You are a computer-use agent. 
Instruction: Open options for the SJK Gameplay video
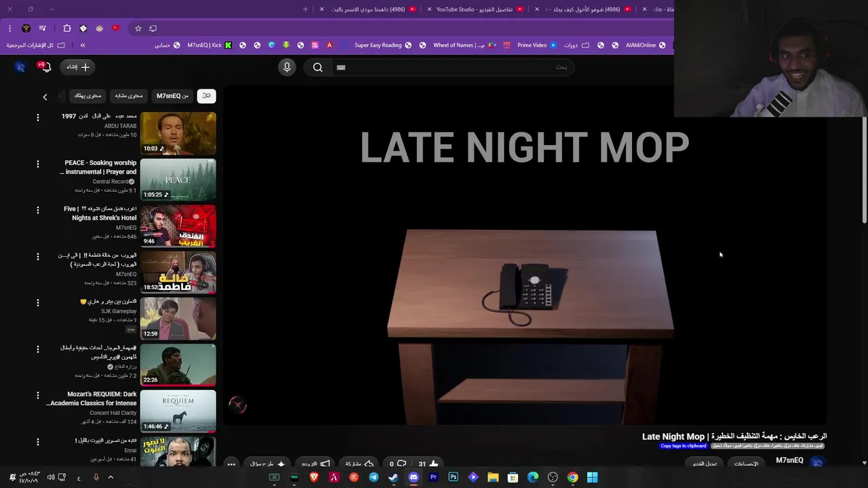38,302
